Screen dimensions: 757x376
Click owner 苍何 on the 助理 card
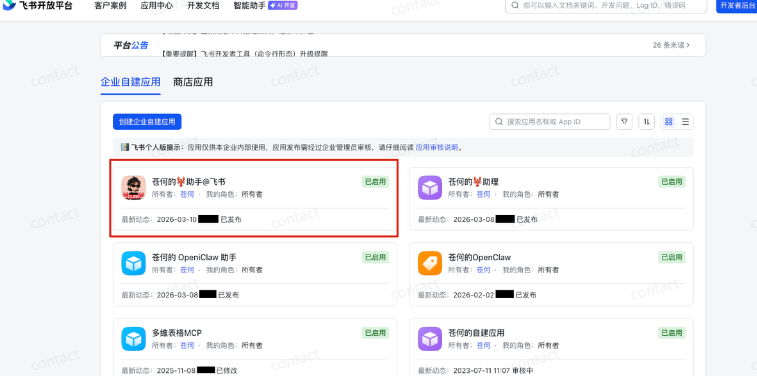pyautogui.click(x=484, y=195)
